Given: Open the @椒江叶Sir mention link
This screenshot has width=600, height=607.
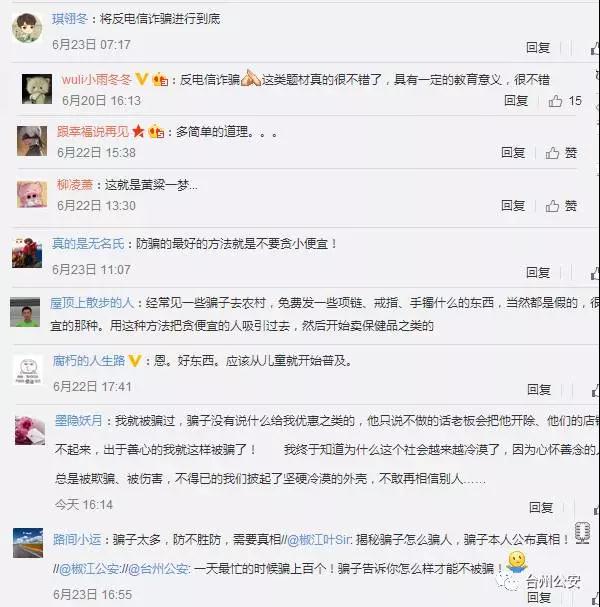Looking at the screenshot, I should 319,539.
